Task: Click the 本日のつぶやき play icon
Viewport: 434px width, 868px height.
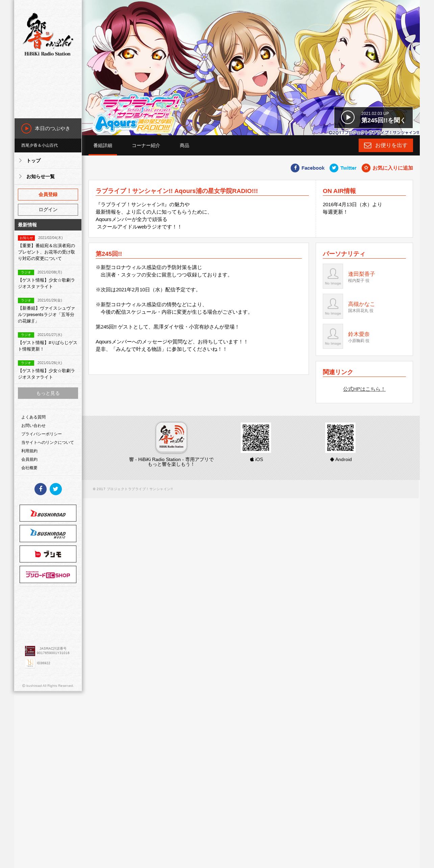Action: pyautogui.click(x=26, y=128)
